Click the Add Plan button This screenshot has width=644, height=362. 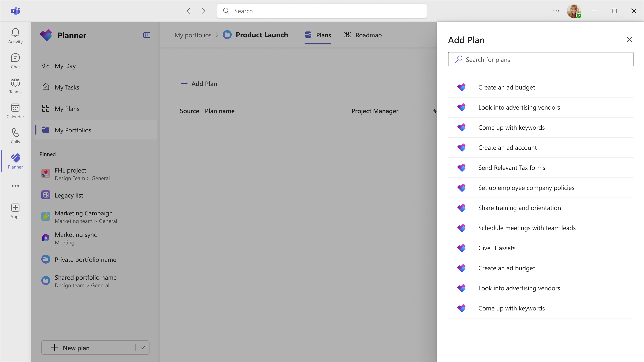(x=199, y=84)
